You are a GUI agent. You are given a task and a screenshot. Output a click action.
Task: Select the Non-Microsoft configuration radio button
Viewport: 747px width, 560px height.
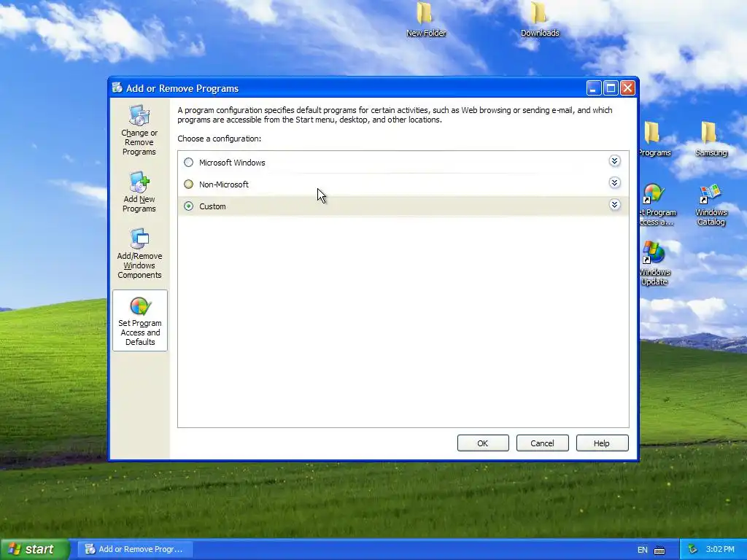click(189, 184)
